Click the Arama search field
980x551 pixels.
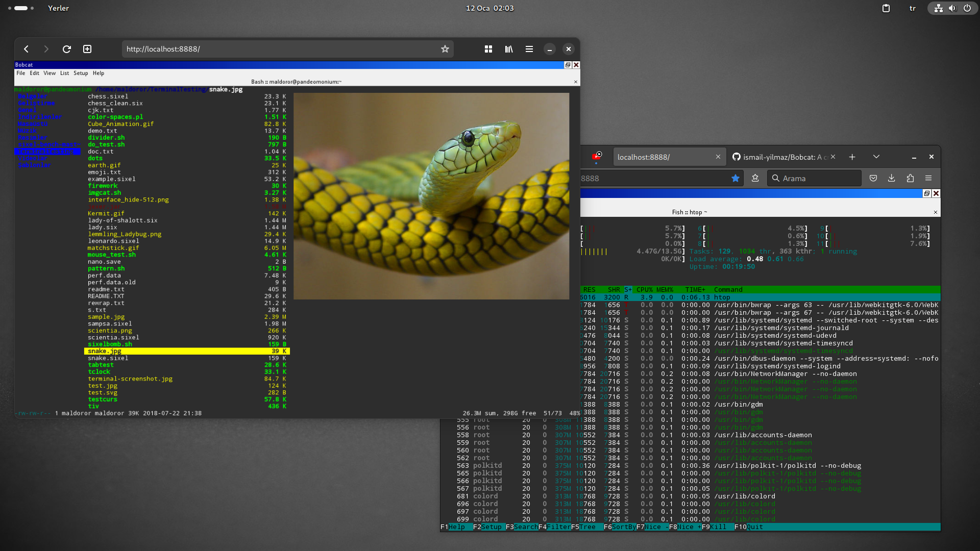814,178
